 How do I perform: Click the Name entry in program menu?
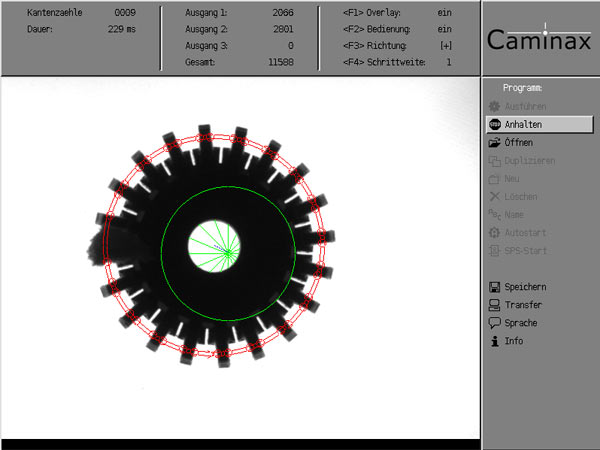[515, 215]
